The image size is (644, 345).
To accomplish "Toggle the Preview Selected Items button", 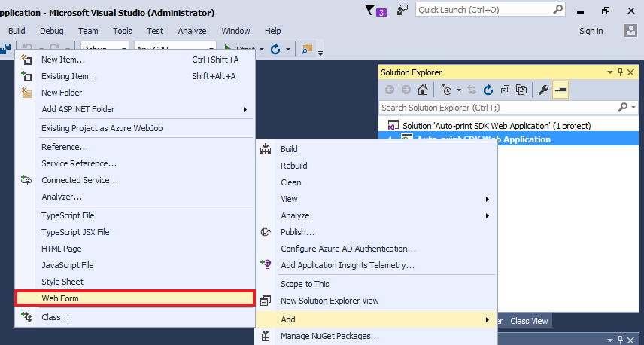I will click(560, 90).
